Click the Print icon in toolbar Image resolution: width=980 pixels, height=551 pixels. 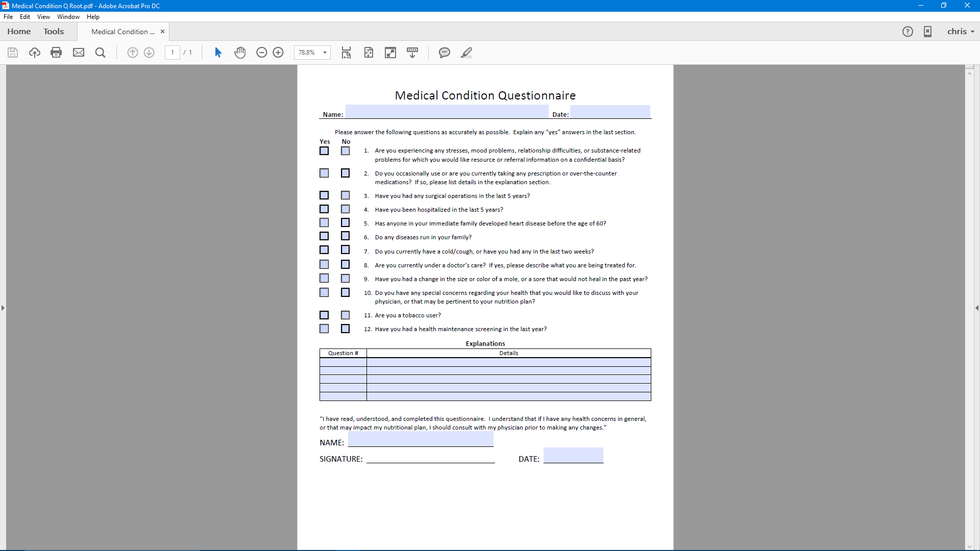[x=56, y=53]
